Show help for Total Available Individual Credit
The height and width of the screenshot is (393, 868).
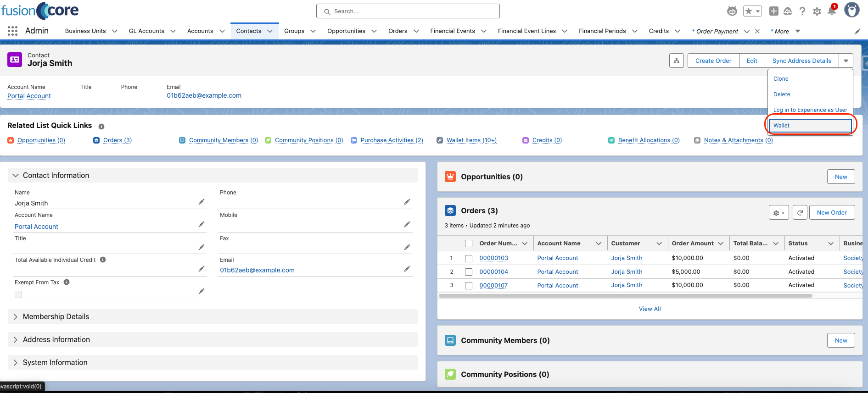coord(103,260)
